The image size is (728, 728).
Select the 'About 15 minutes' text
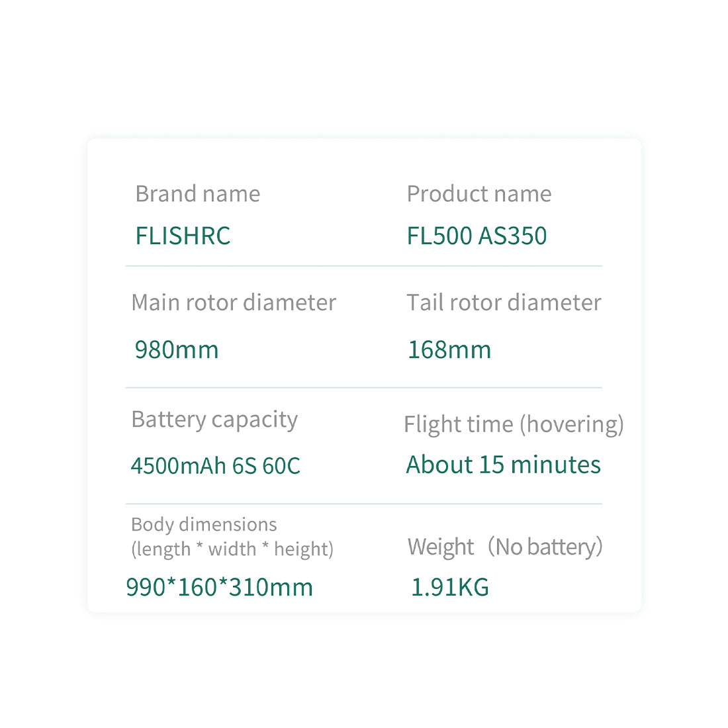(503, 465)
